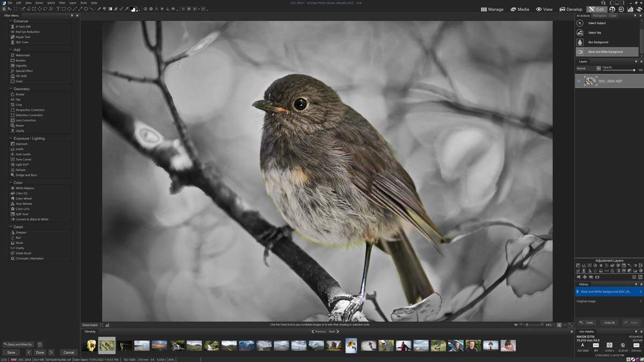Switch to the Develop mode tab
Viewport: 644px width, 362px height.
coord(570,9)
